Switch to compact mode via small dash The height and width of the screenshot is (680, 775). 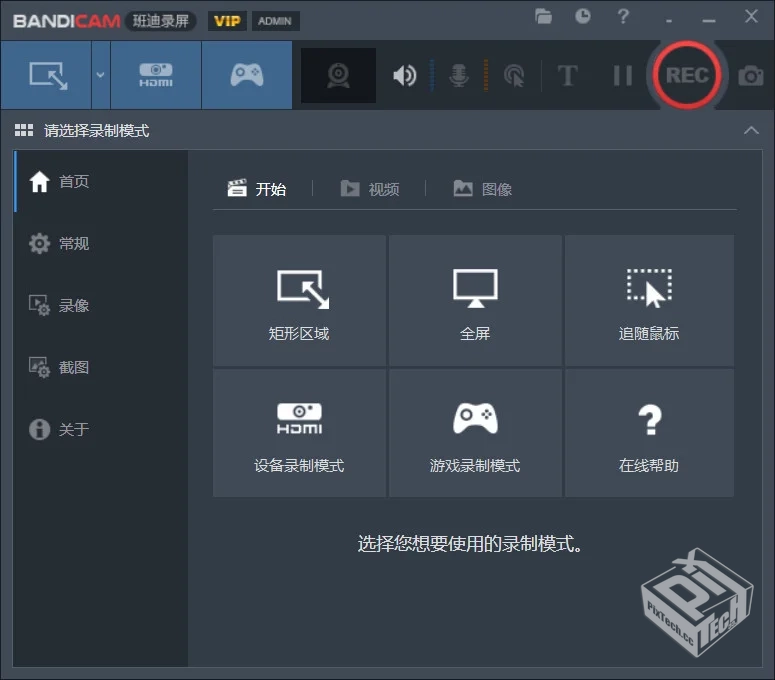coord(669,21)
